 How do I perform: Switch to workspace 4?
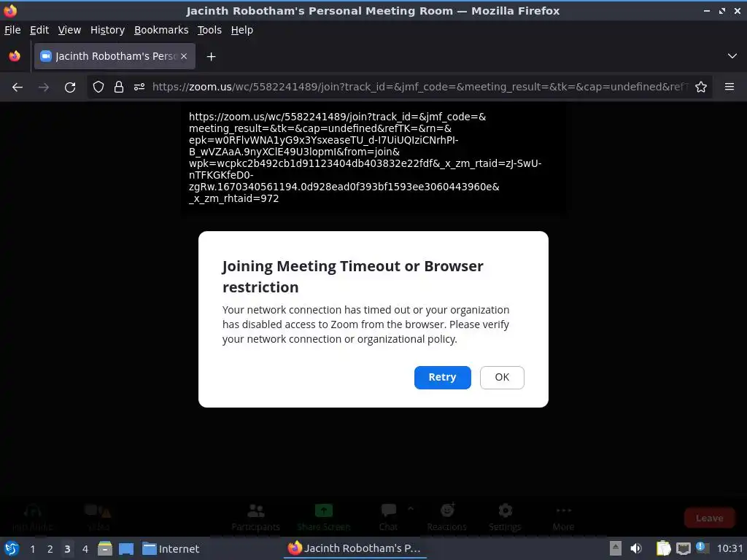(x=85, y=549)
